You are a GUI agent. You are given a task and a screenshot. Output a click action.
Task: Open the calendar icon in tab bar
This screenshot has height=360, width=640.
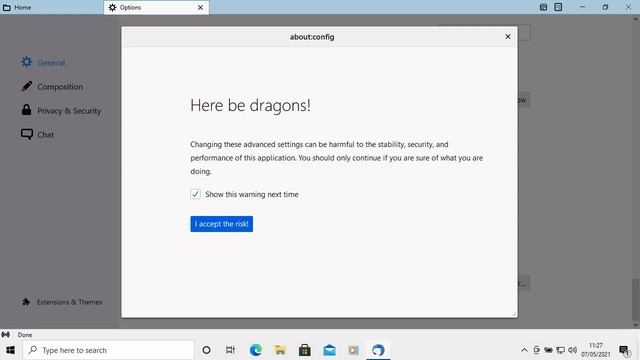coord(543,7)
